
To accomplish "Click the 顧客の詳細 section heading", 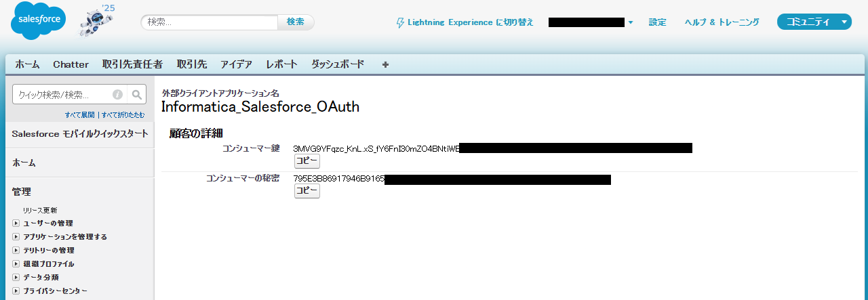I will click(197, 133).
